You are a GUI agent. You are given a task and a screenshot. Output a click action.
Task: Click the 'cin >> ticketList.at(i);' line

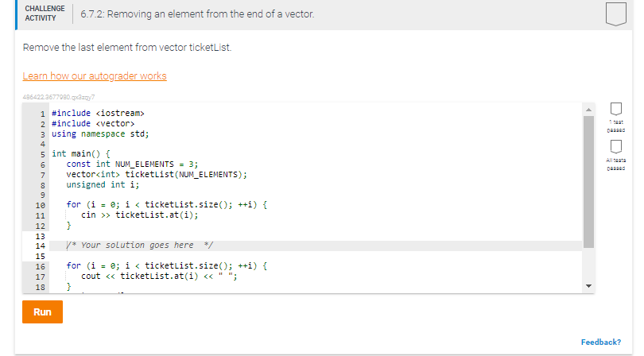click(x=140, y=215)
